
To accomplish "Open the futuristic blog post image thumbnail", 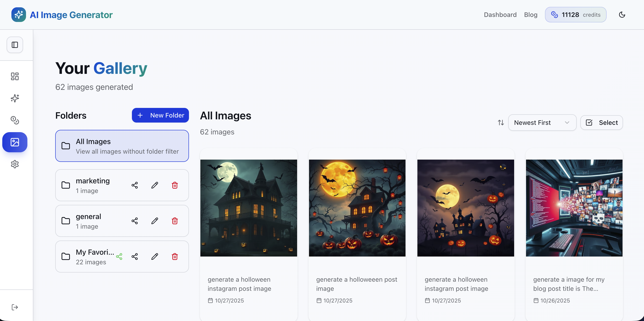I will pos(574,208).
